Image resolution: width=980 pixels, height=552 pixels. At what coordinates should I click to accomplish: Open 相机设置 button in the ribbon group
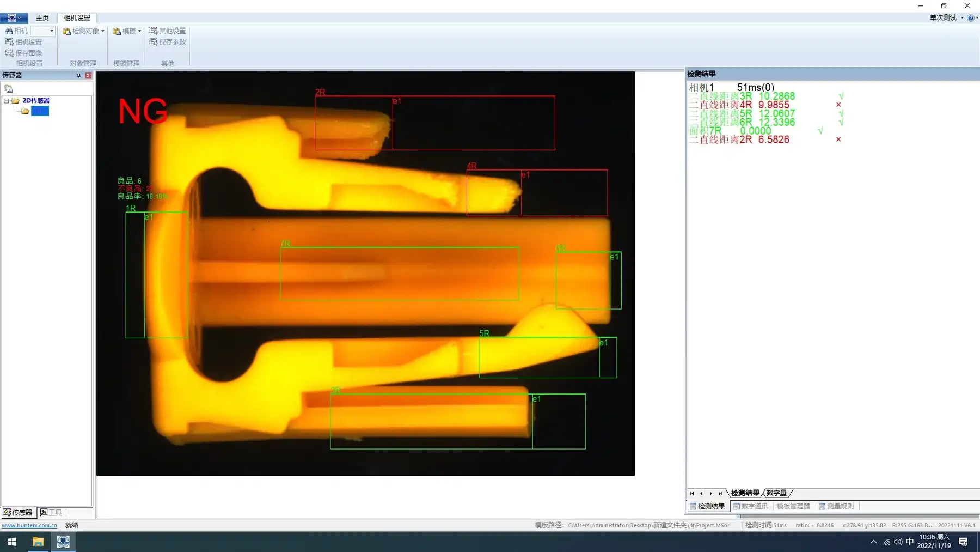click(x=24, y=42)
